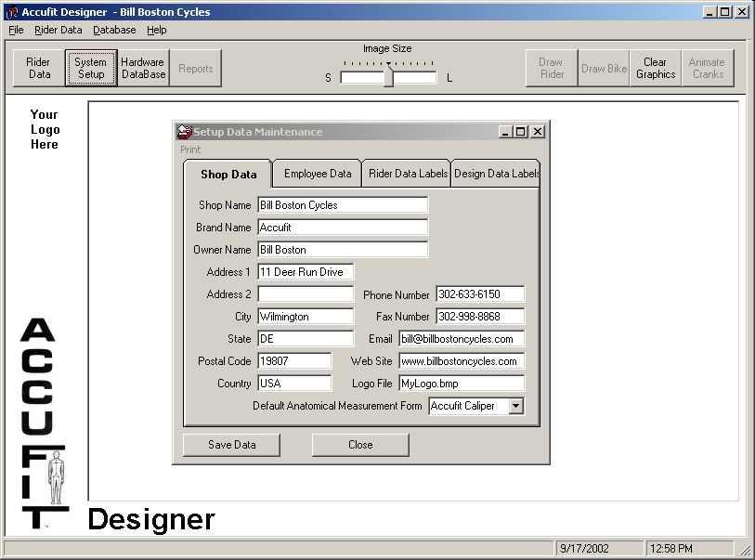Open the Database menu
755x560 pixels.
tap(114, 30)
